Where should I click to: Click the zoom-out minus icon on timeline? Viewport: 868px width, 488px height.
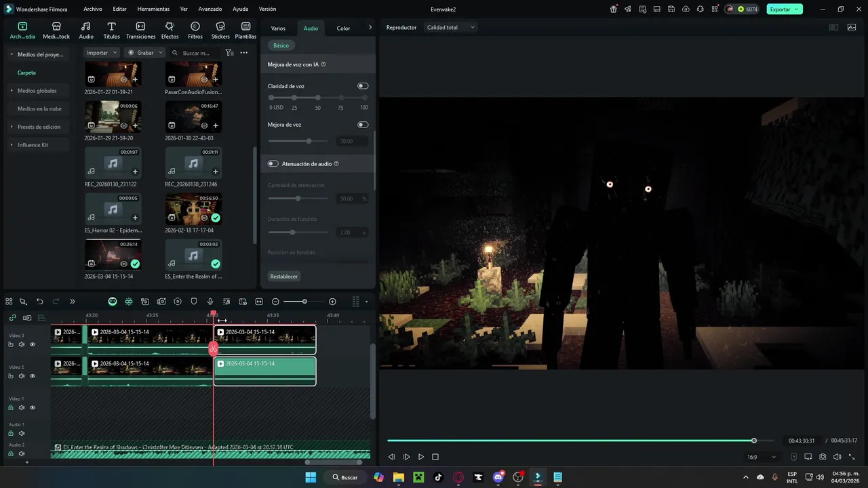(x=275, y=302)
